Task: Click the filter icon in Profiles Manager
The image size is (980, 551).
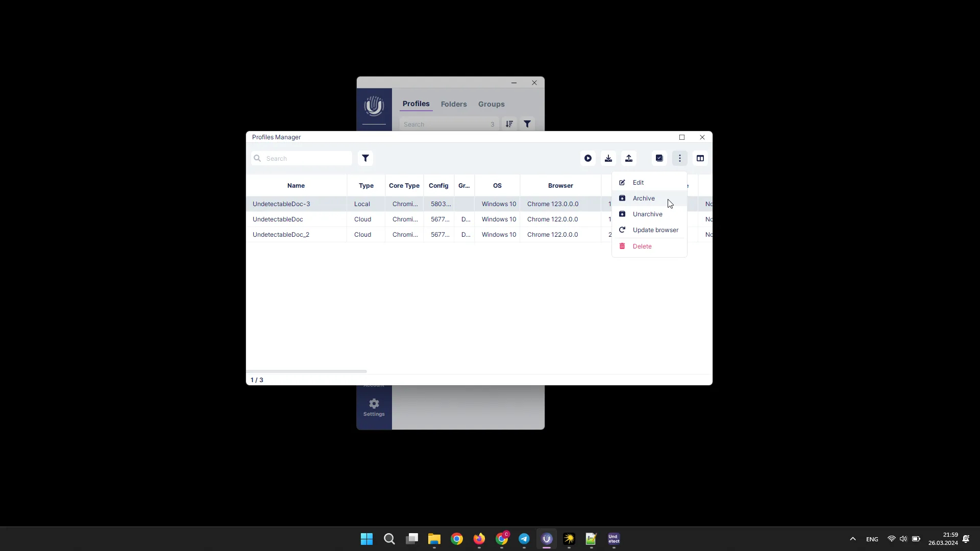Action: pos(365,158)
